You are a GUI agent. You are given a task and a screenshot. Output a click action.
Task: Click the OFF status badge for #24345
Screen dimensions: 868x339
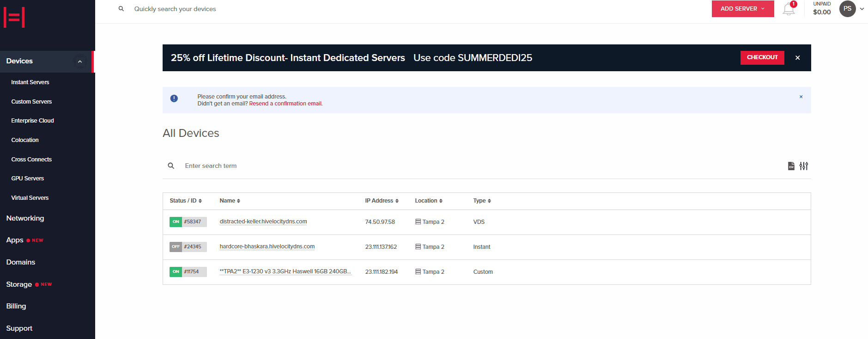click(176, 247)
